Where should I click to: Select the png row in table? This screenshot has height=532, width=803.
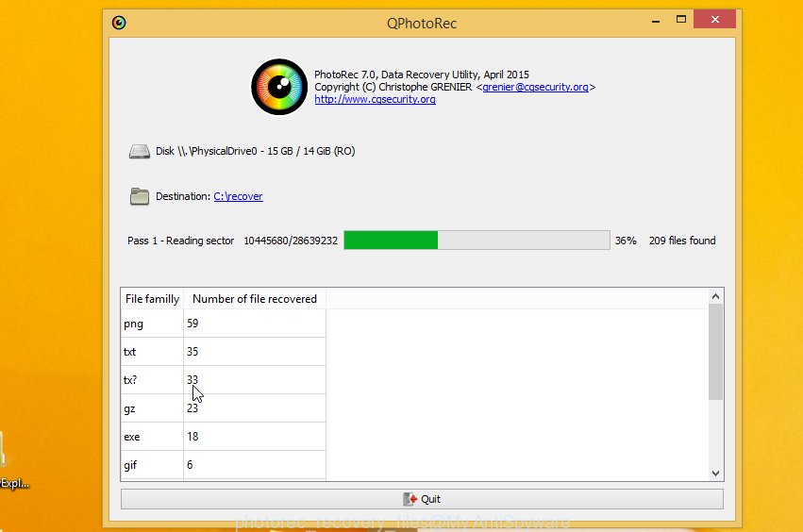224,324
